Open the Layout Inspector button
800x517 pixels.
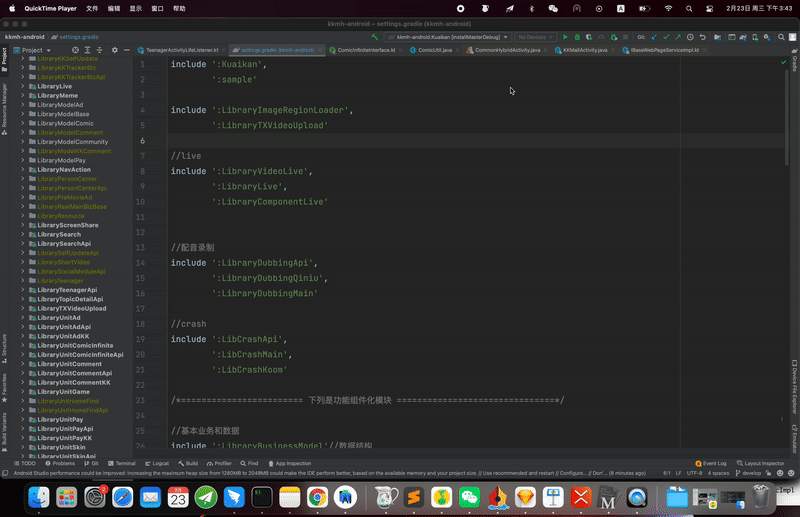coord(760,463)
